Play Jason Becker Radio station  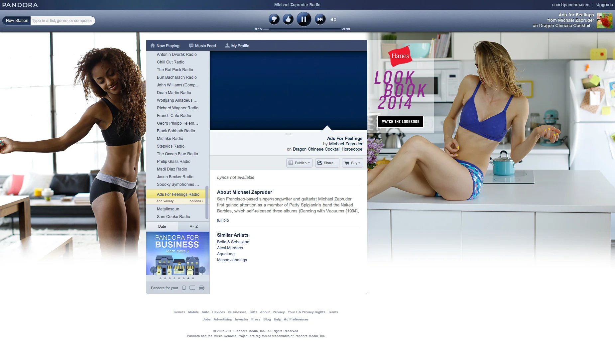(x=175, y=177)
